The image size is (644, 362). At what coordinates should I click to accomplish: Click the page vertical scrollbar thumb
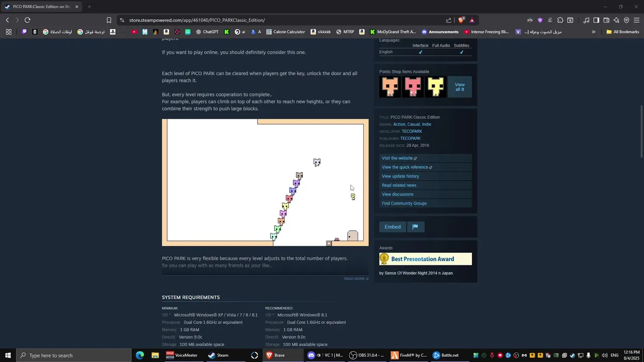click(x=641, y=132)
